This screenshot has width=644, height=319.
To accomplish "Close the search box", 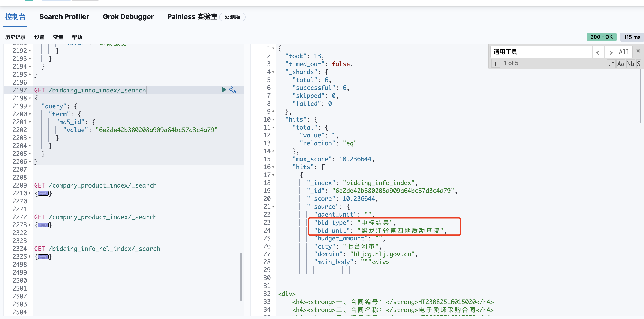I will coord(638,51).
